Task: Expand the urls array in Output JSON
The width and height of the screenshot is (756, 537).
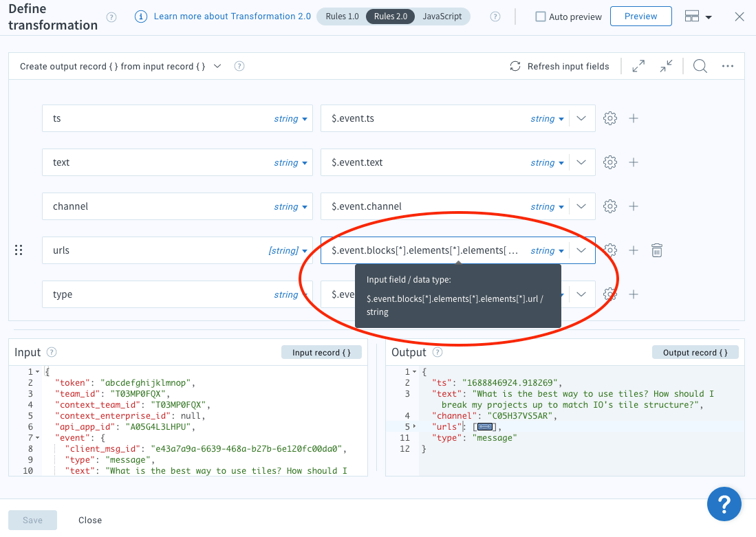Action: tap(414, 426)
